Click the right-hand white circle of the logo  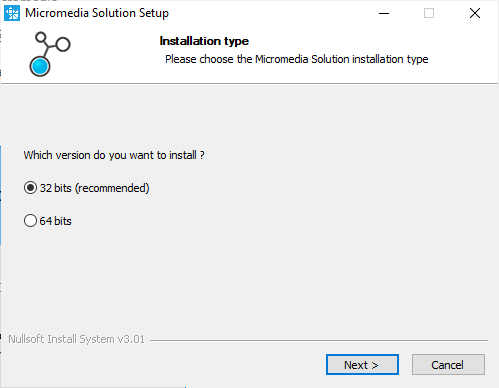click(x=63, y=44)
